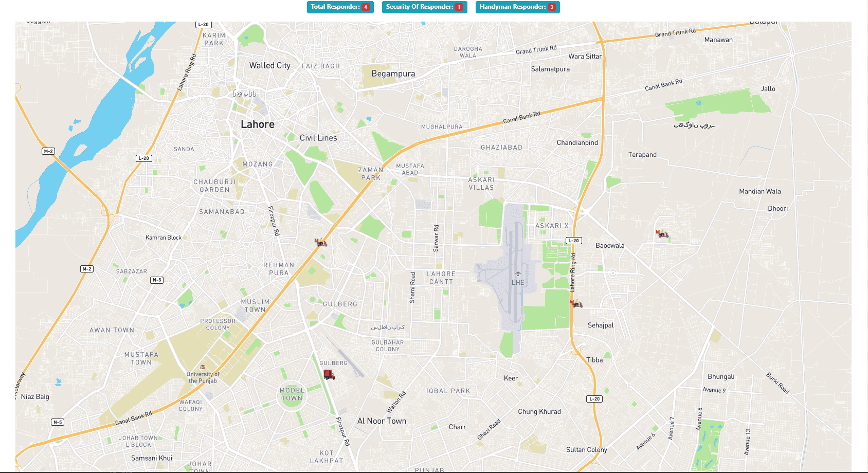Click the Gulbahar Colony label
868x473 pixels.
(388, 346)
